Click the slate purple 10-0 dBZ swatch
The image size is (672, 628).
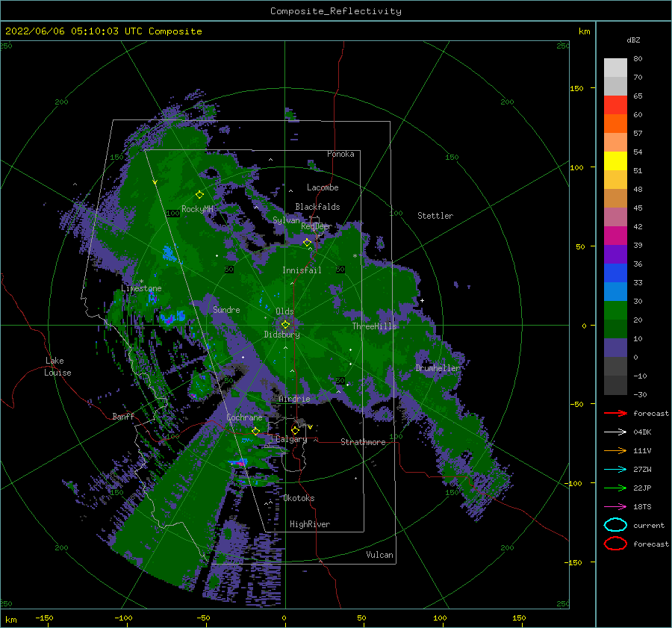click(x=615, y=348)
